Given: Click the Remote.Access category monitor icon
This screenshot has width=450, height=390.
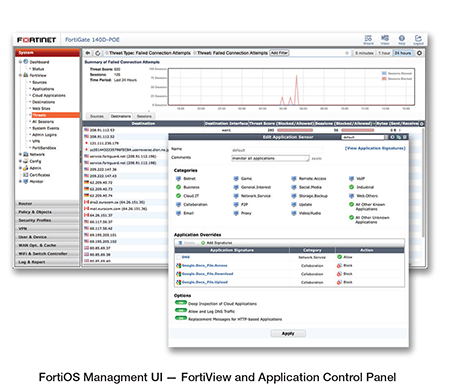Looking at the screenshot, I should [294, 179].
